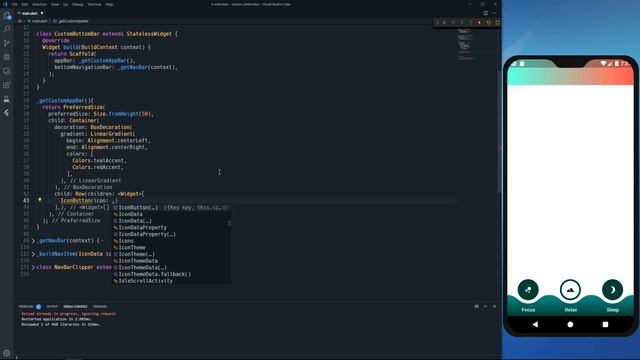The height and width of the screenshot is (360, 640).
Task: Switch to the Debug Console tab
Action: click(x=75, y=307)
